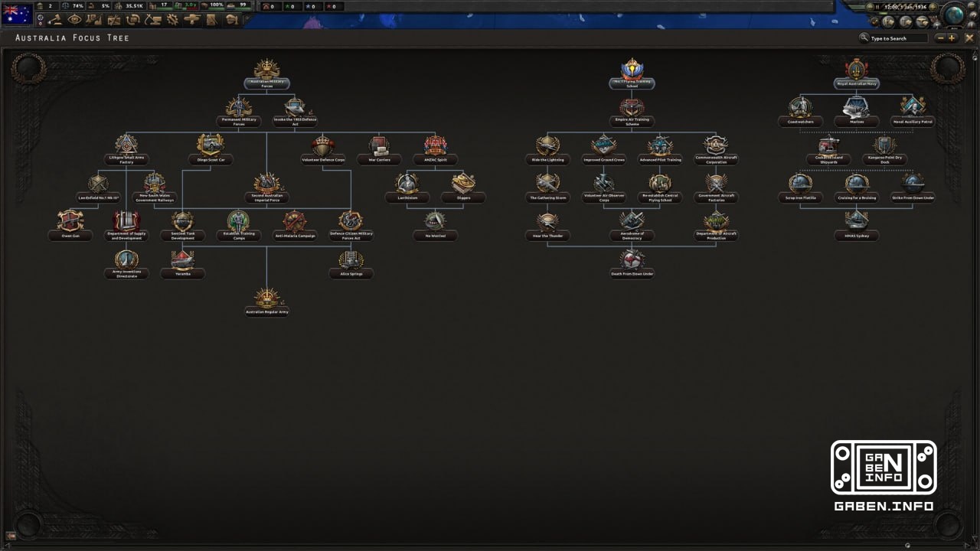Select the Cockatoo Island Shipyards focus

pos(828,150)
